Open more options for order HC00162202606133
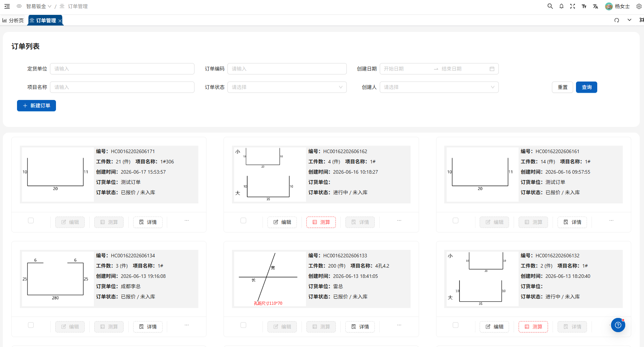The image size is (644, 347). click(399, 325)
